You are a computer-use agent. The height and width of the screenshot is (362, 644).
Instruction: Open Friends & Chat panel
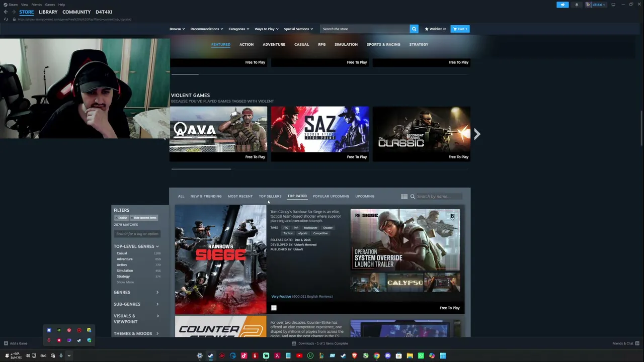[x=626, y=343]
